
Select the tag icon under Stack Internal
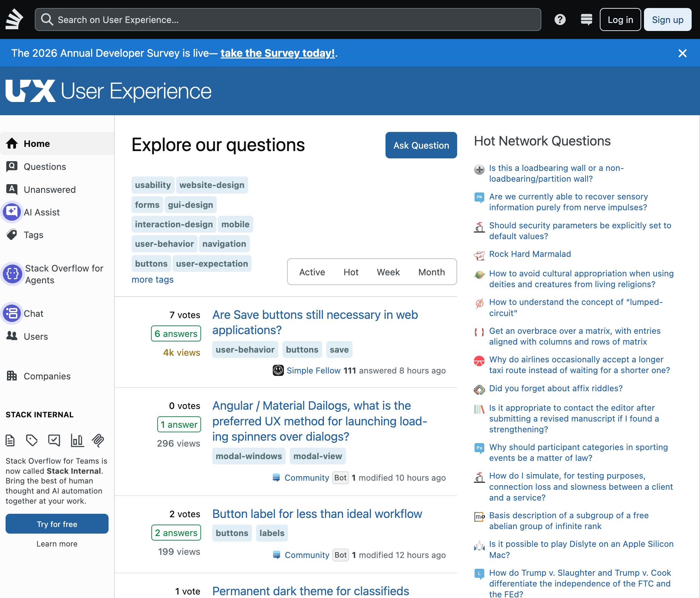click(32, 441)
